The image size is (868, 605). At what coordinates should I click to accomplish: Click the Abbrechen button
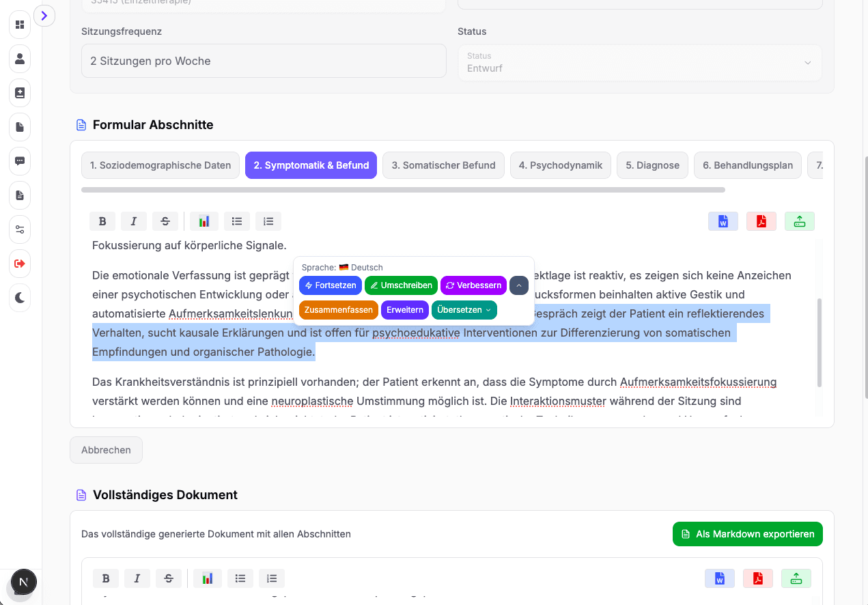coord(106,449)
